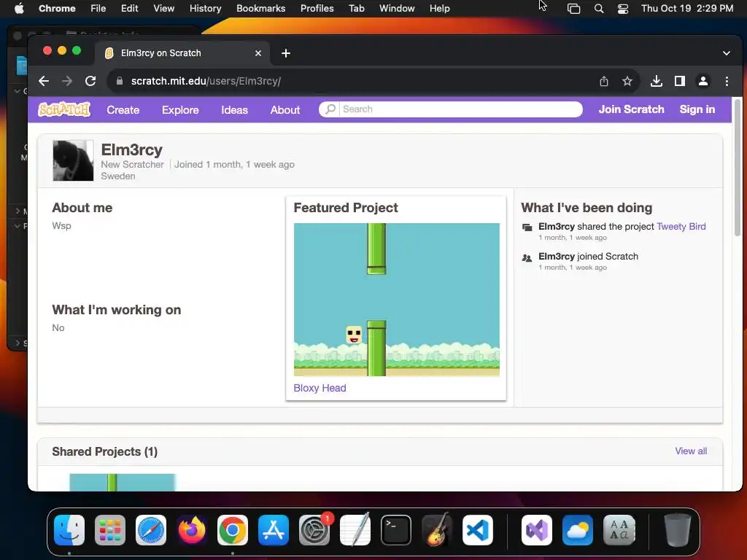Open Safari from the Dock
Screen dimensions: 747x560
click(151, 530)
